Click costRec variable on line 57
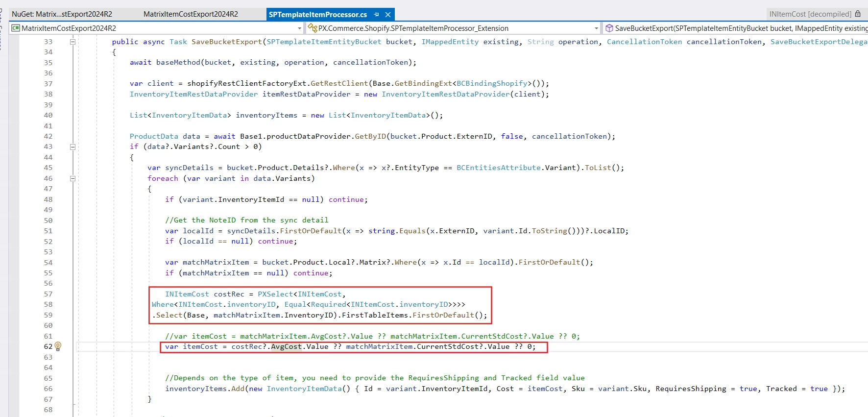868x417 pixels. pos(229,294)
